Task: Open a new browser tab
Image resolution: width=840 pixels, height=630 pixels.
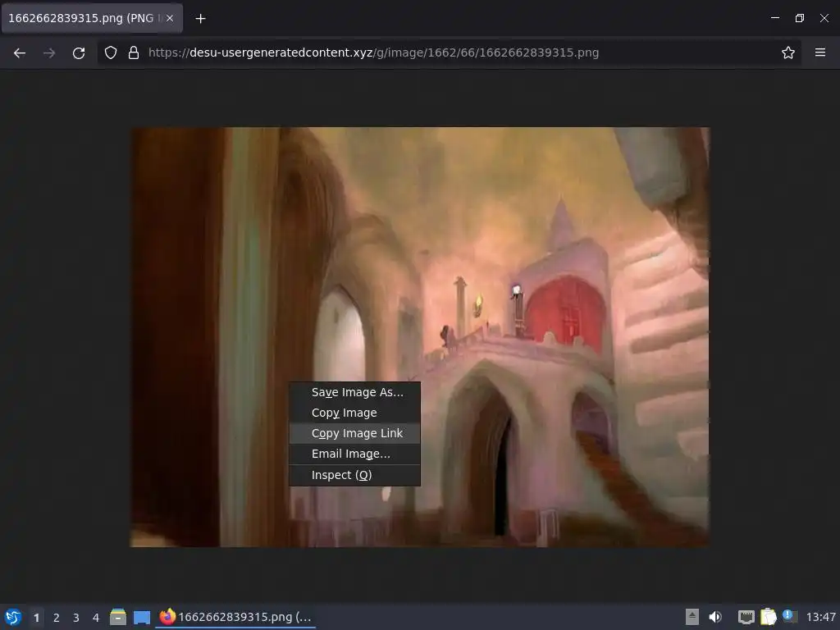Action: 200,19
